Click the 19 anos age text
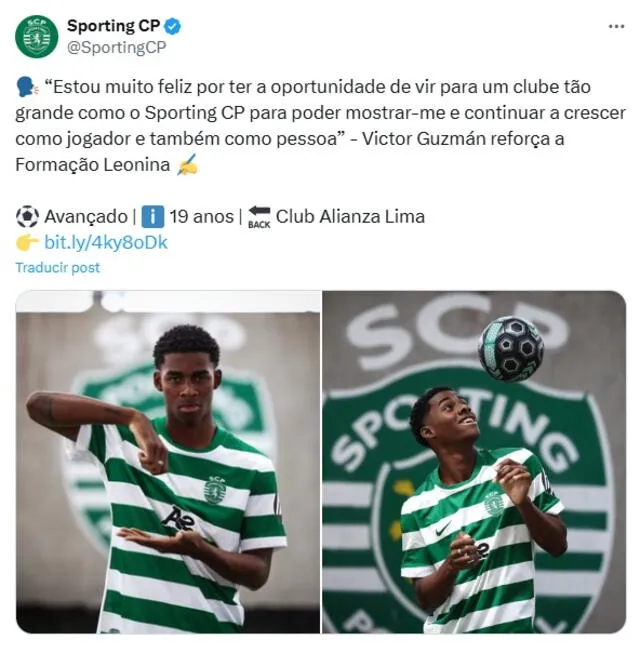Screen dimensions: 640x652 click(x=202, y=217)
